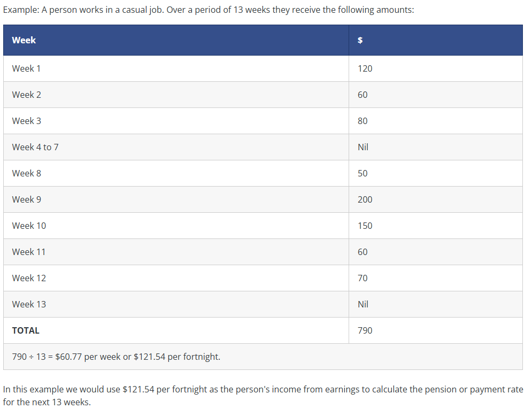Click the 790 ÷ 13 calculation line
Screen dimensions: 532x409
(116, 357)
